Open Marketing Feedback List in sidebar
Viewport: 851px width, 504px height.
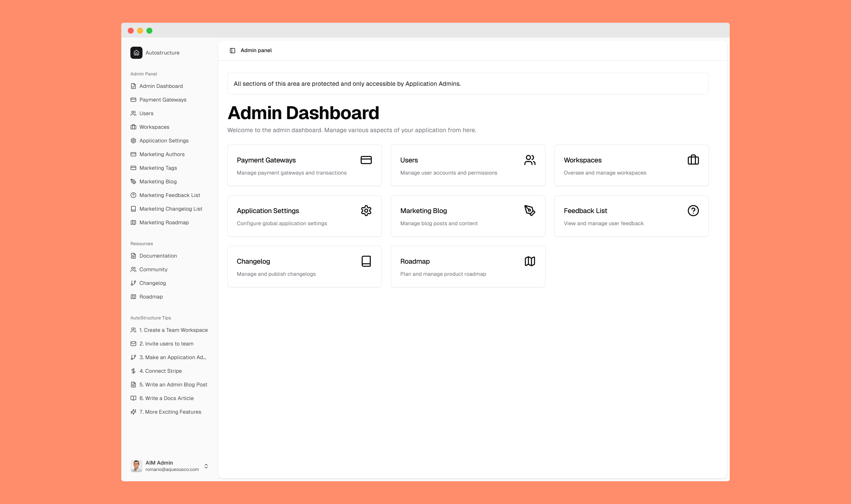point(169,195)
